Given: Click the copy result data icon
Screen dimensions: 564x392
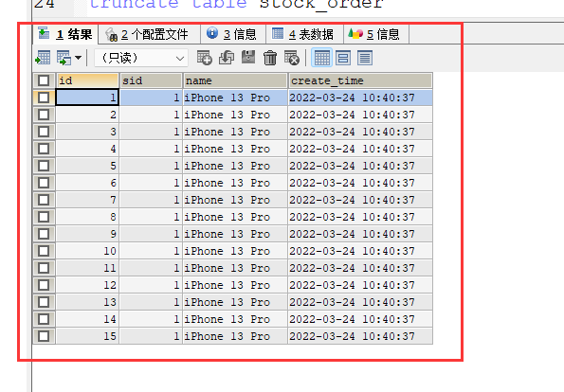Looking at the screenshot, I should point(64,58).
